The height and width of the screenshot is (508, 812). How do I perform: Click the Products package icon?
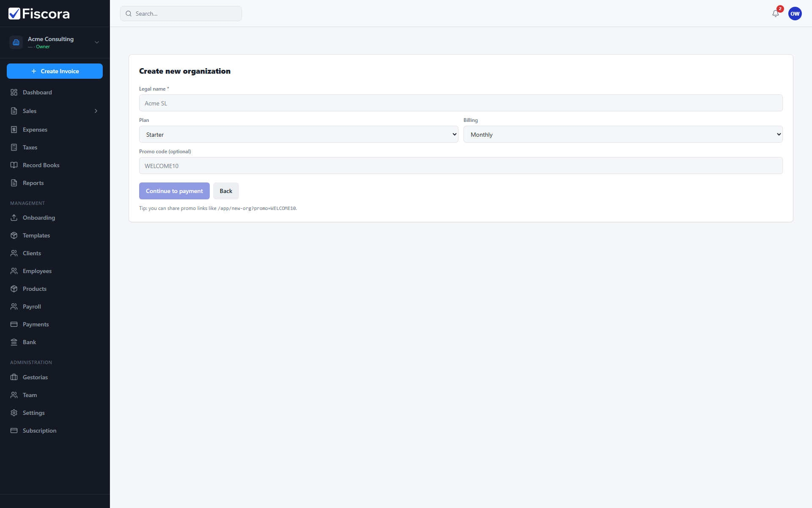(x=14, y=289)
